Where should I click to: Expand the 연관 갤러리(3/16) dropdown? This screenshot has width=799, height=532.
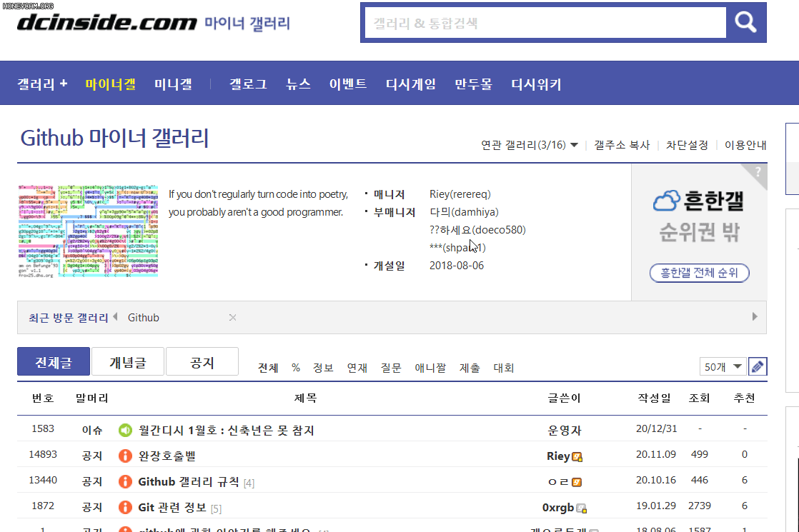pyautogui.click(x=530, y=145)
